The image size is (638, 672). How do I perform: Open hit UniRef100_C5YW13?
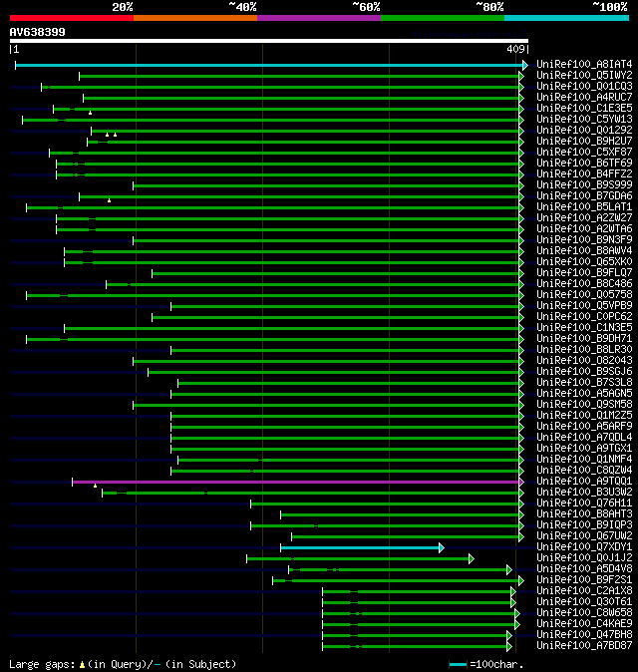[584, 119]
